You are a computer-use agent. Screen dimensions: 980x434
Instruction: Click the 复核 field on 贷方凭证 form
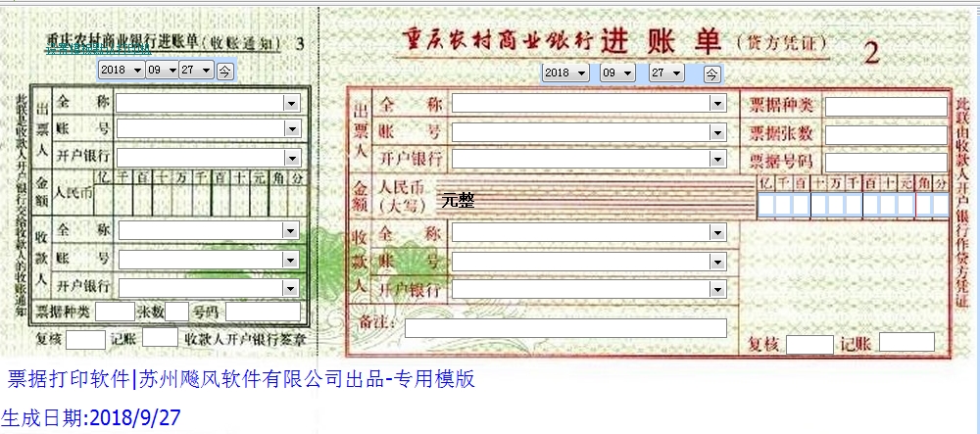[x=809, y=344]
